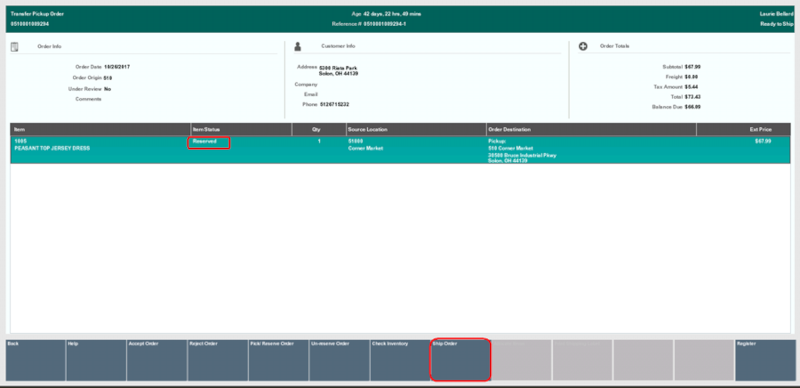This screenshot has width=800, height=388.
Task: Click the Un-reserve Order button
Action: coord(339,360)
